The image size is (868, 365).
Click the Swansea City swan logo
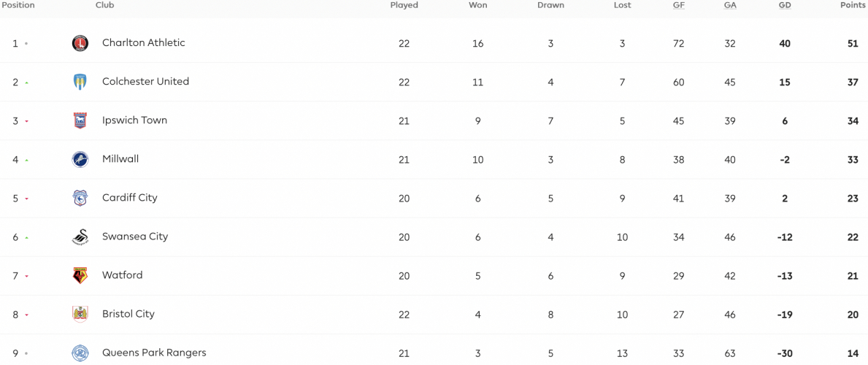coord(80,237)
